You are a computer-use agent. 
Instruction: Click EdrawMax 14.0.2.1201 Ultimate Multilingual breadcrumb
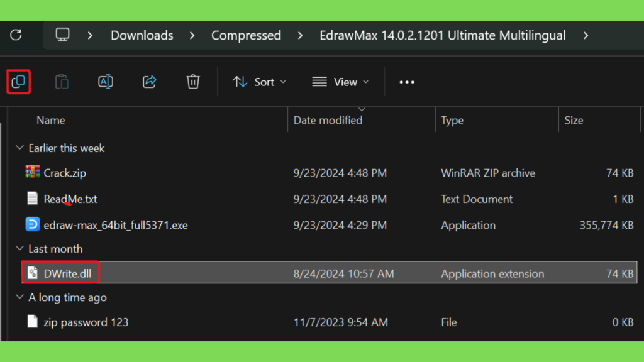[x=443, y=35]
